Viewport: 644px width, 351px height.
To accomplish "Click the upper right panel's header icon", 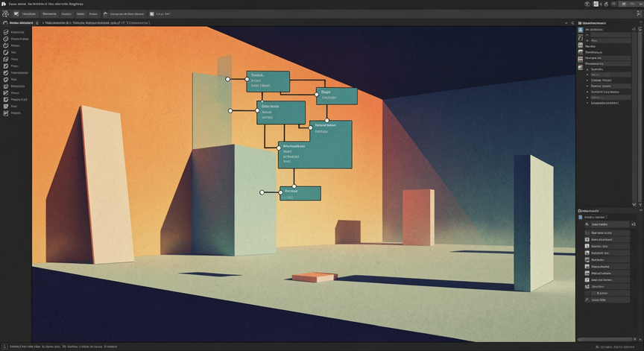I will pyautogui.click(x=580, y=23).
